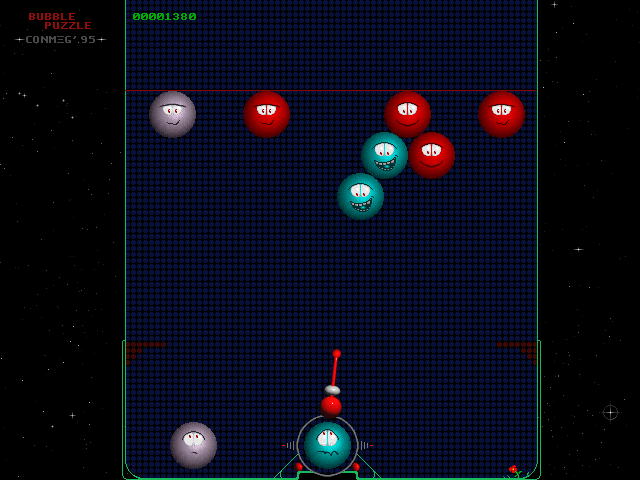Click the red tip of the aiming pointer
640x480 pixels.
(337, 353)
